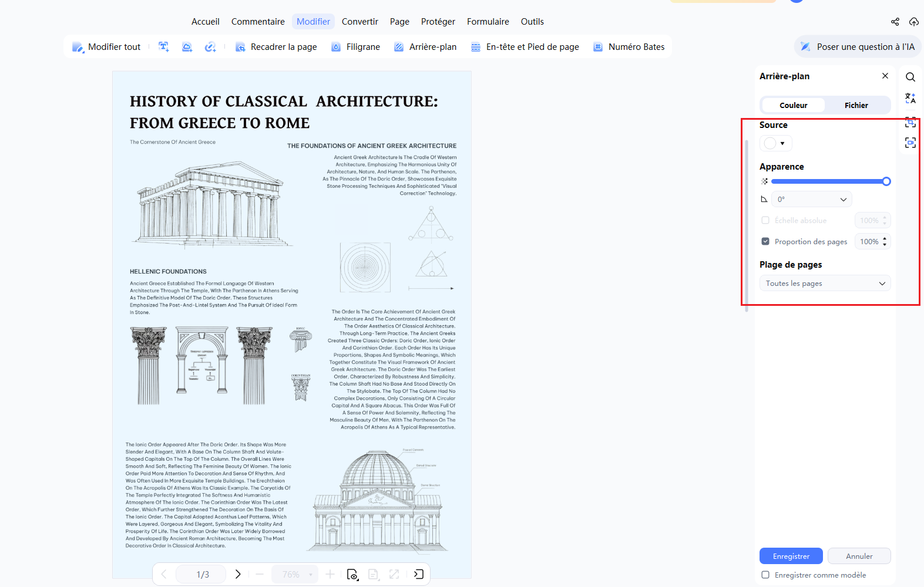The image size is (924, 587).
Task: Click the Annuler button
Action: [x=859, y=556]
